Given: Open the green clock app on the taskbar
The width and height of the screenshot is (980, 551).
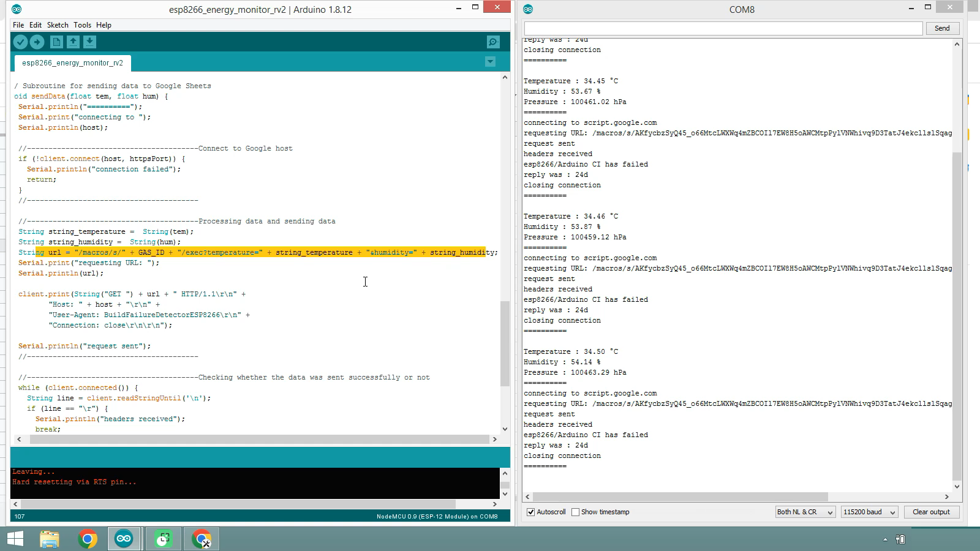Looking at the screenshot, I should pyautogui.click(x=162, y=539).
